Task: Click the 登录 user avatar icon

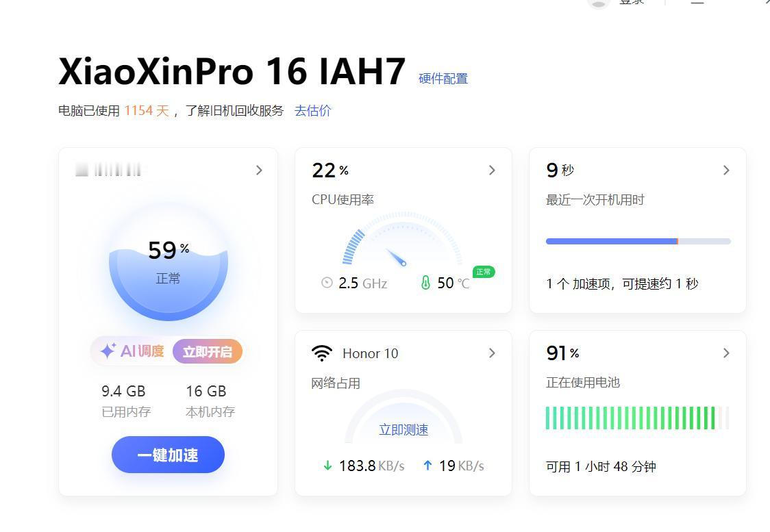Action: click(598, 3)
